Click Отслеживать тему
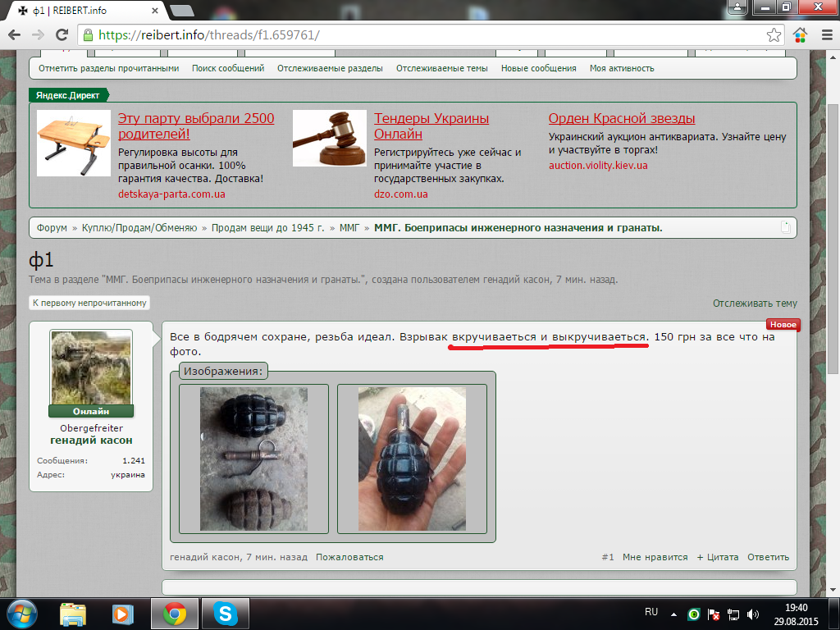 click(x=755, y=304)
